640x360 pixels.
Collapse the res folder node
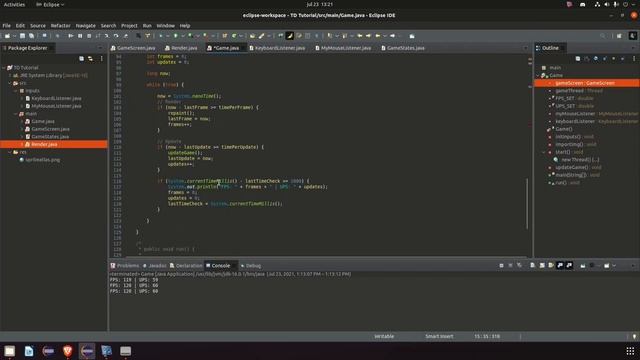tap(10, 152)
